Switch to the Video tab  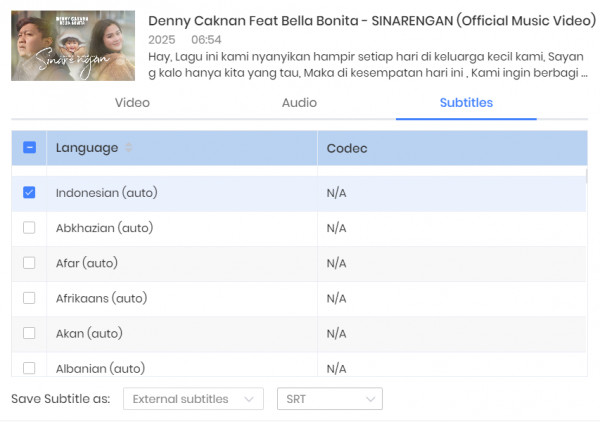pyautogui.click(x=132, y=103)
